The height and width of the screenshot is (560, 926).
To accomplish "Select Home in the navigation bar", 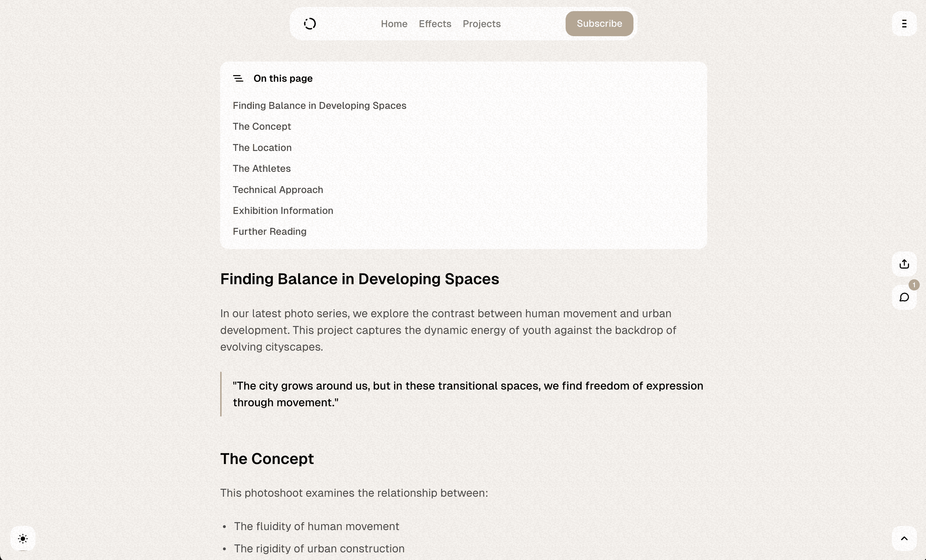I will 394,23.
